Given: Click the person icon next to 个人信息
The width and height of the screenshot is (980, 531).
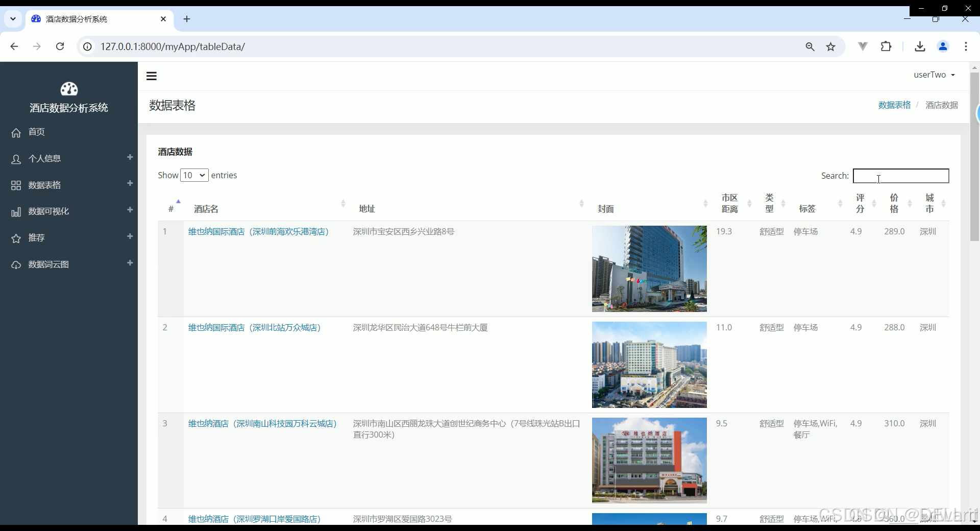Looking at the screenshot, I should coord(16,159).
